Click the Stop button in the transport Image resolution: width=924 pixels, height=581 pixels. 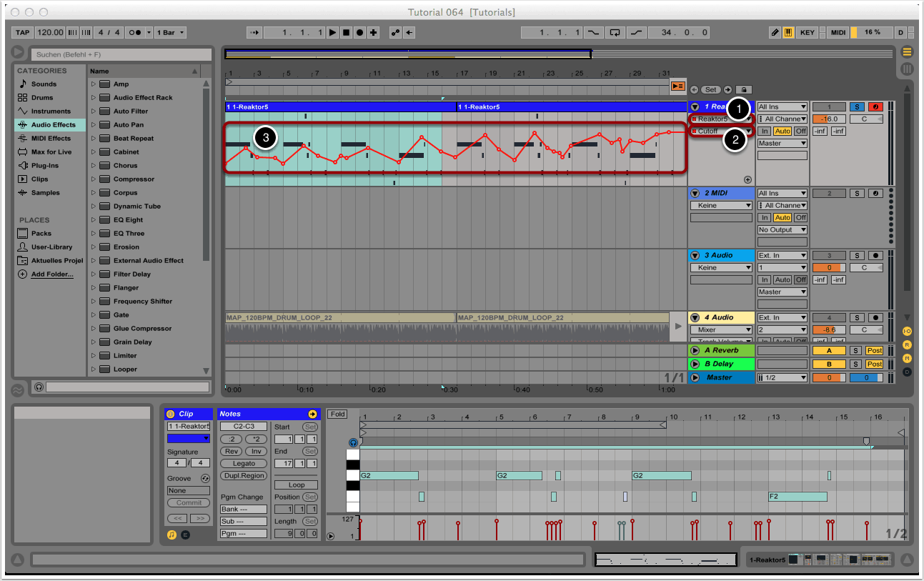click(x=346, y=33)
